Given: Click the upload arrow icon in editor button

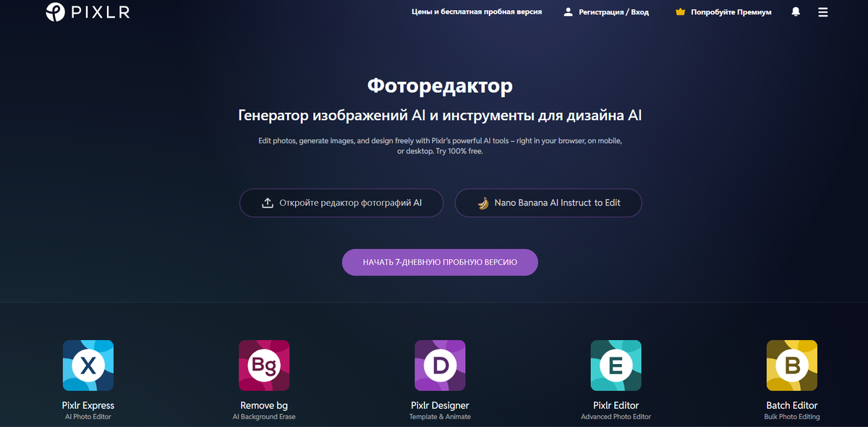Looking at the screenshot, I should [x=268, y=203].
